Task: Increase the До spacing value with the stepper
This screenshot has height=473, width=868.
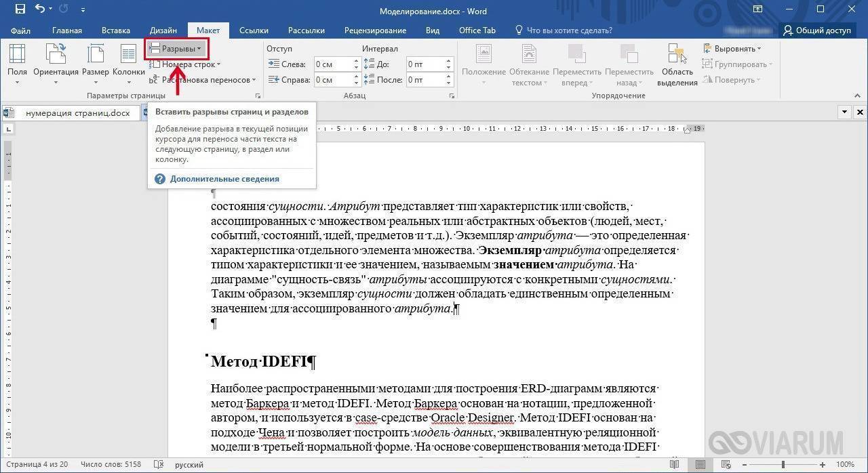Action: pos(448,61)
